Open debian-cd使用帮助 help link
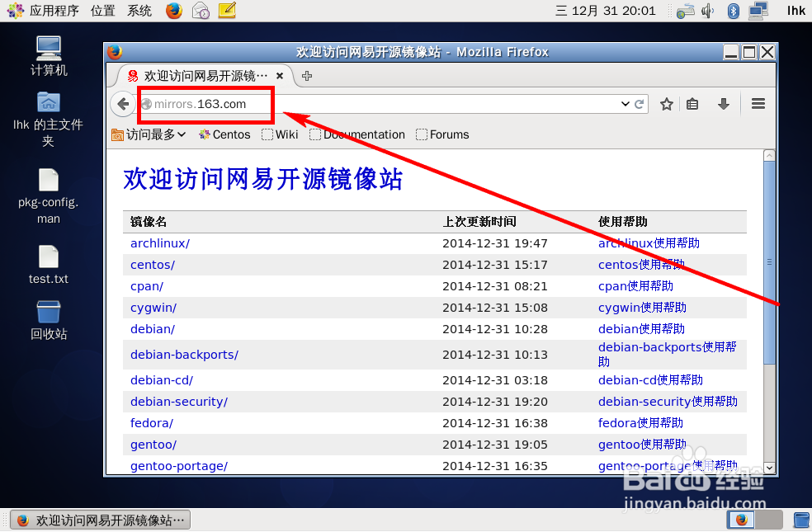The width and height of the screenshot is (812, 532). [x=650, y=380]
